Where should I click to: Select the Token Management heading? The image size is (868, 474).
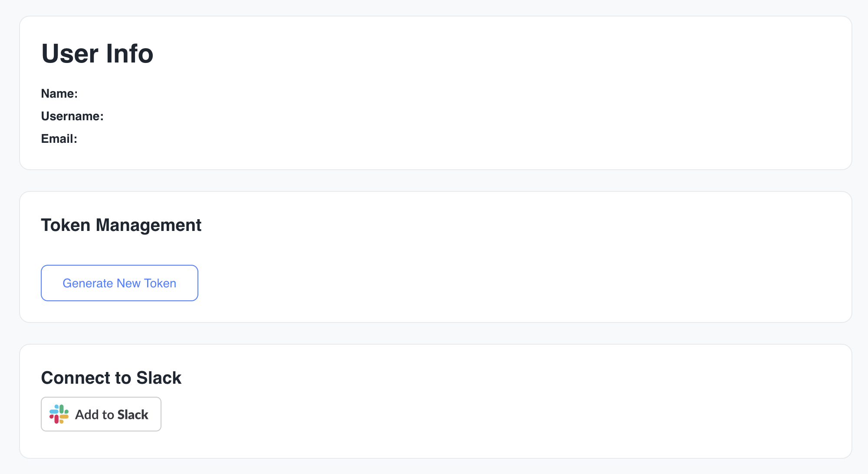[121, 225]
